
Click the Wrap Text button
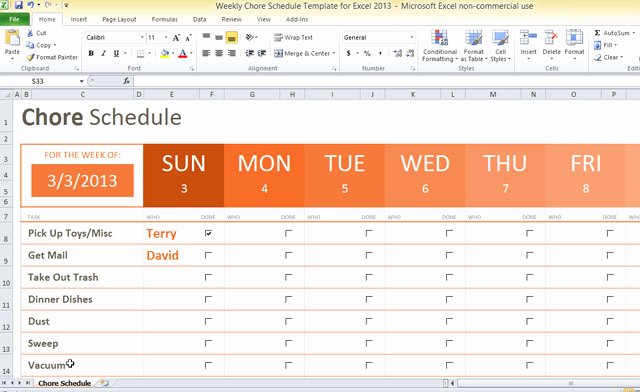[293, 37]
